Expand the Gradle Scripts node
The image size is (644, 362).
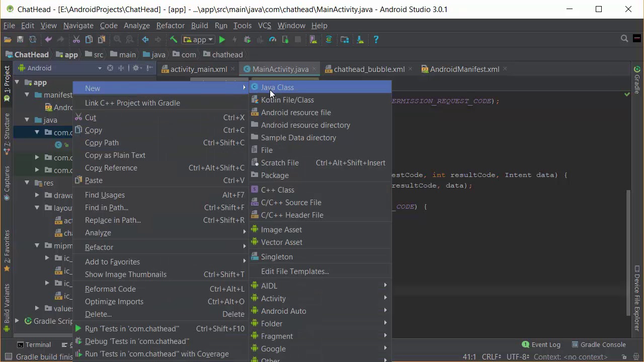[x=17, y=321]
